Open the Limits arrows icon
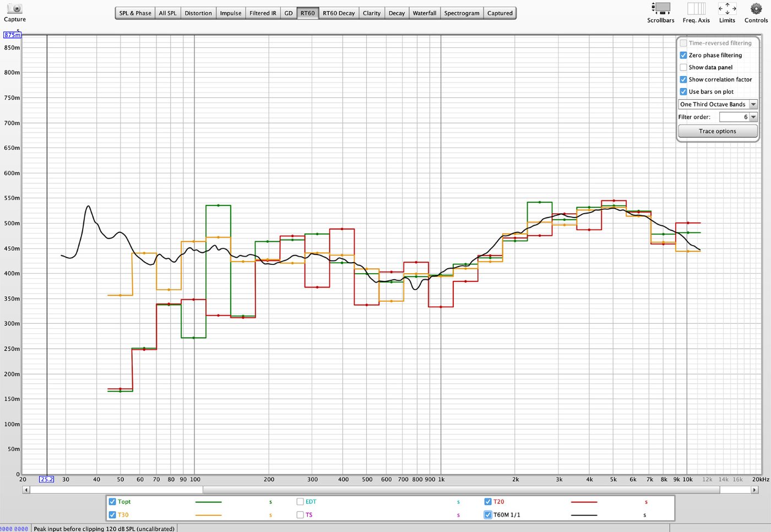The width and height of the screenshot is (771, 532). coord(727,8)
